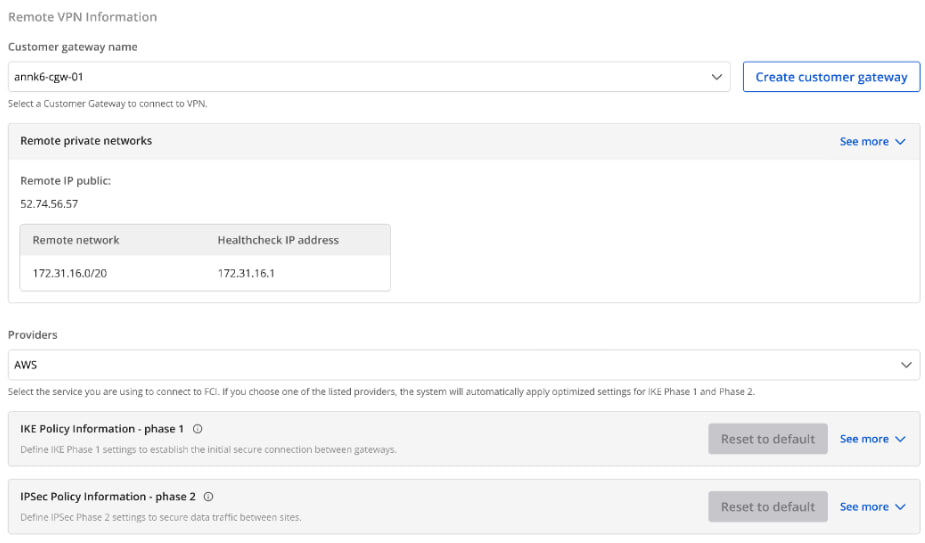Click chevron icon next to Remote private networks See more

coord(900,142)
